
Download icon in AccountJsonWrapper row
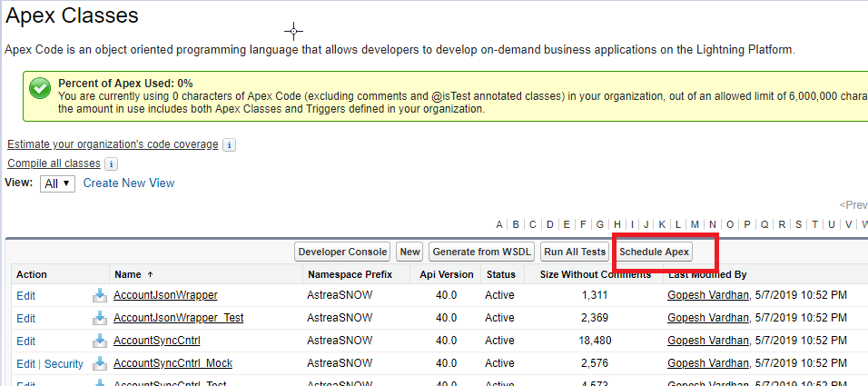(x=100, y=295)
